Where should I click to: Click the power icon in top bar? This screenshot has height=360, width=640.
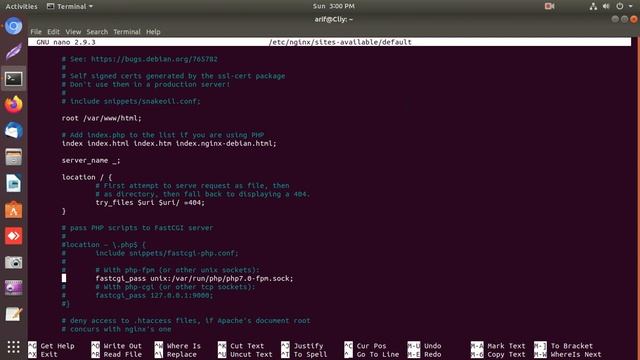point(620,6)
